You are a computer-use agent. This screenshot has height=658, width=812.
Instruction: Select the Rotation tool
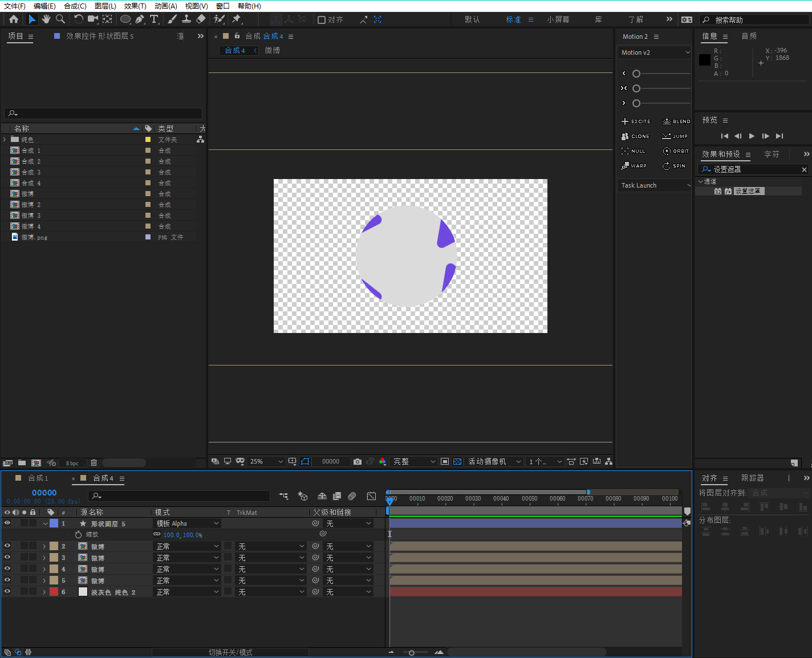pyautogui.click(x=78, y=19)
